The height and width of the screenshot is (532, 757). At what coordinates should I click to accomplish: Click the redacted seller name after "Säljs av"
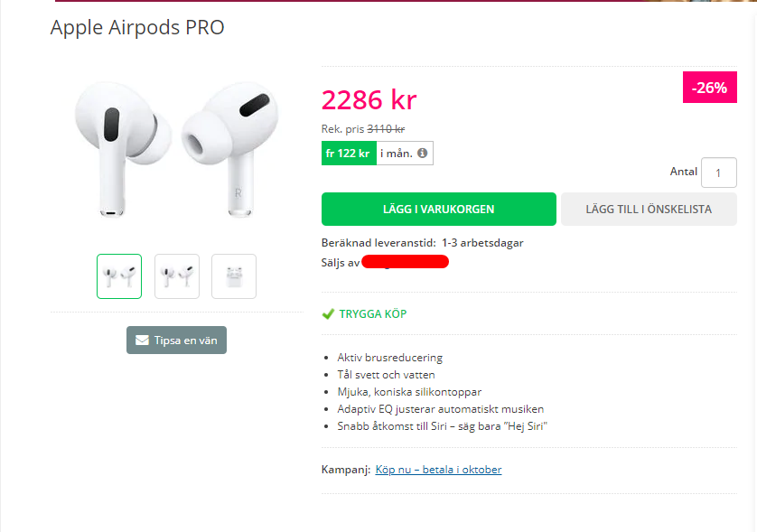407,263
